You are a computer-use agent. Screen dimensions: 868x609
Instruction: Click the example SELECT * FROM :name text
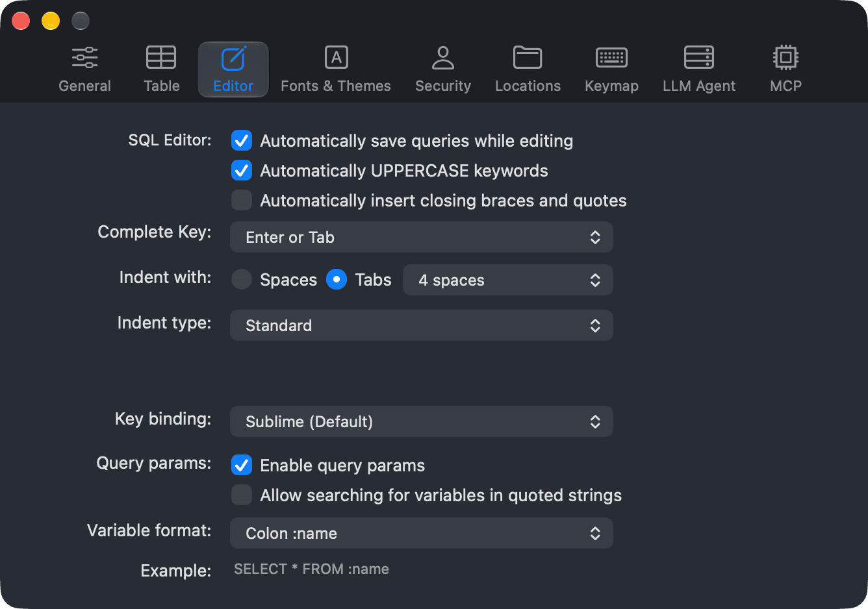click(311, 569)
